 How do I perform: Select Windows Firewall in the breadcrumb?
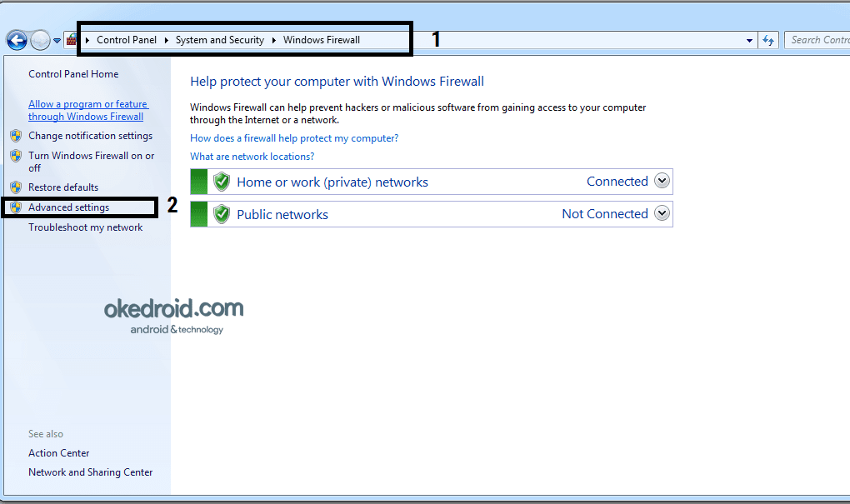[x=322, y=40]
